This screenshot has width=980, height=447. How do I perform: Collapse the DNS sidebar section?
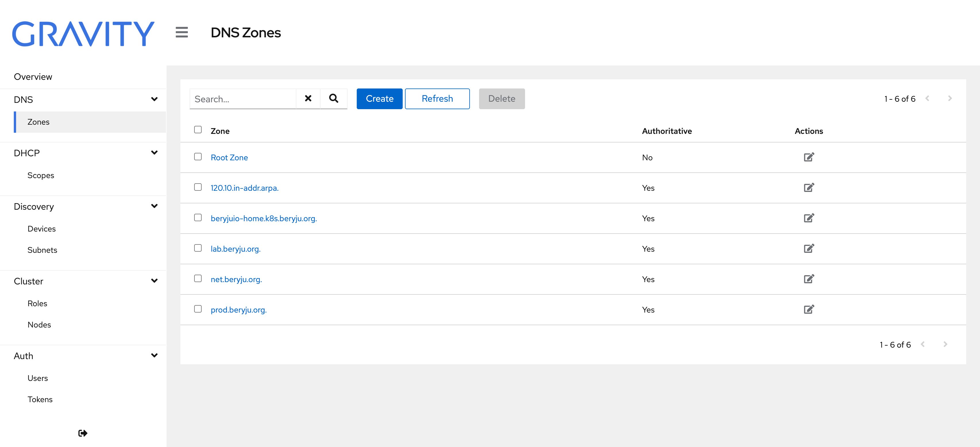[154, 99]
